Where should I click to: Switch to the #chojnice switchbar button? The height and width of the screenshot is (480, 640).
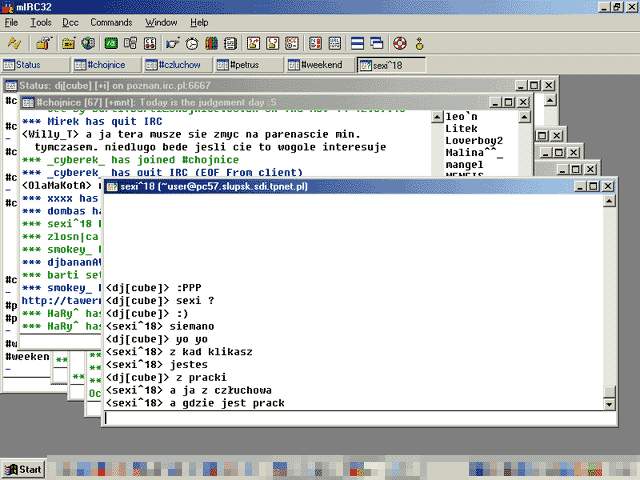click(107, 65)
